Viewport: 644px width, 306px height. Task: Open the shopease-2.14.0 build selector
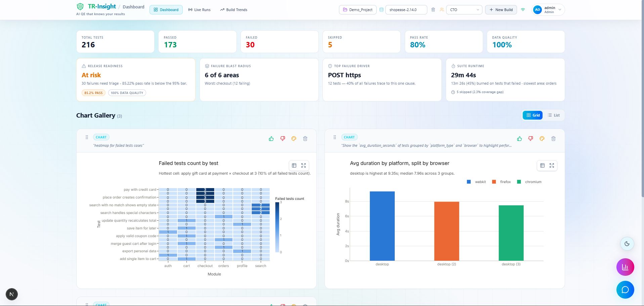click(406, 10)
